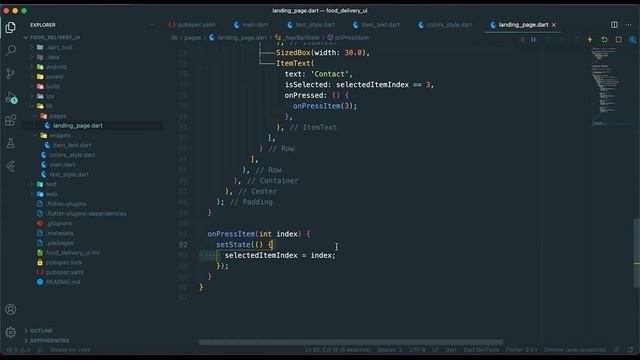
Task: Open text_style.dart in the explorer tree
Action: point(69,175)
